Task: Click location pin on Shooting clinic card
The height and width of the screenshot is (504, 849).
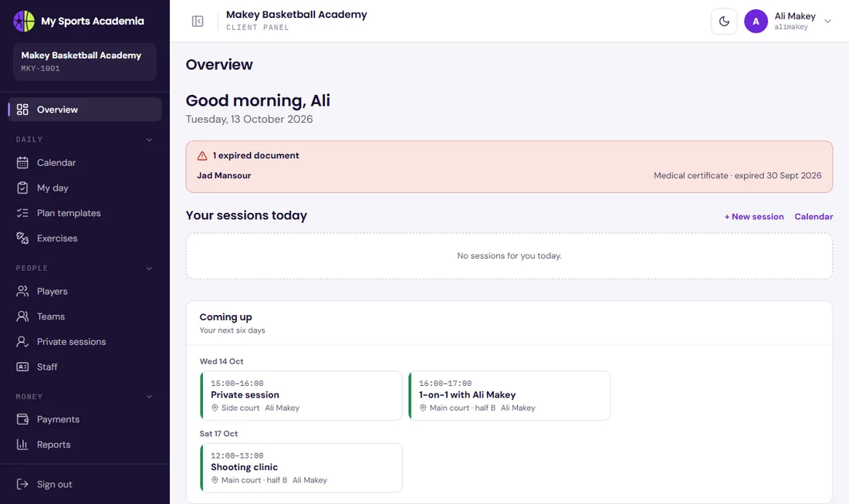Action: [215, 480]
